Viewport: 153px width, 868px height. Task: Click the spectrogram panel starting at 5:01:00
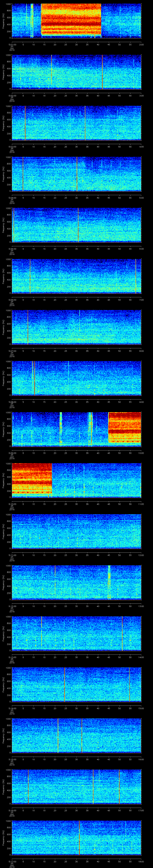[77, 21]
